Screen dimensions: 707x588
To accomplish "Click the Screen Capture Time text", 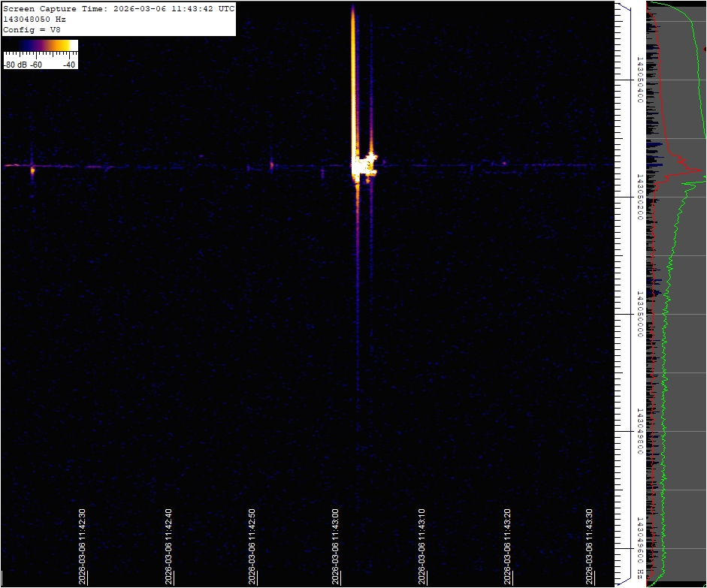I will [119, 8].
